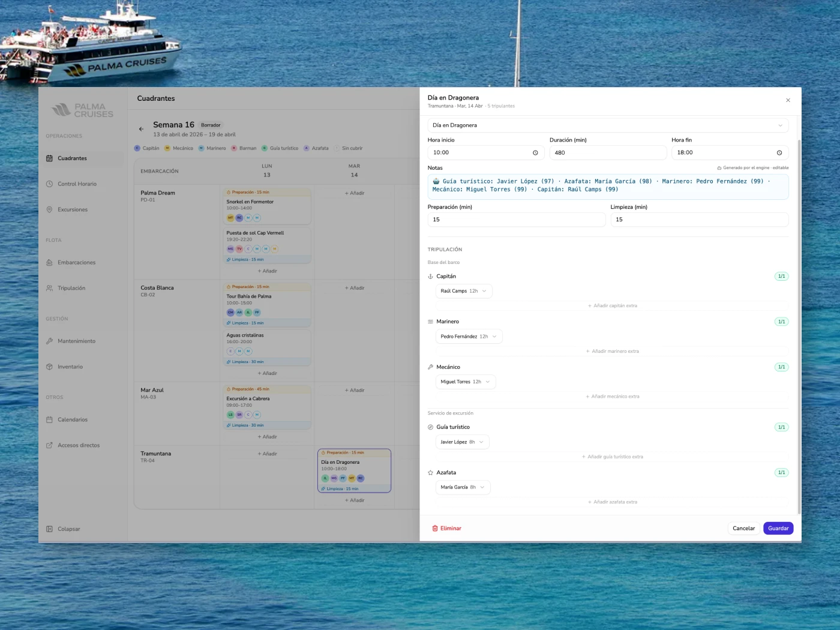Click Añadir marinero extra
This screenshot has height=630, width=840.
pos(612,352)
